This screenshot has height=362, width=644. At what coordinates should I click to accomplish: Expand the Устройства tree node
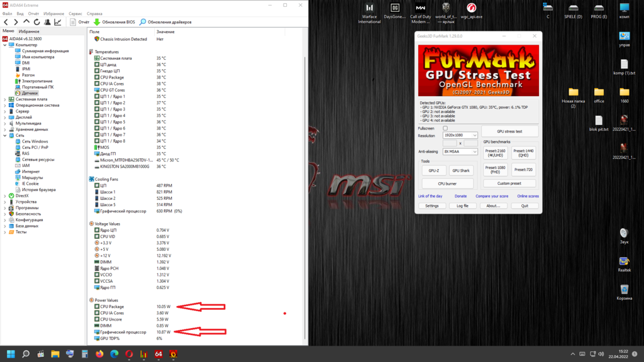5,202
